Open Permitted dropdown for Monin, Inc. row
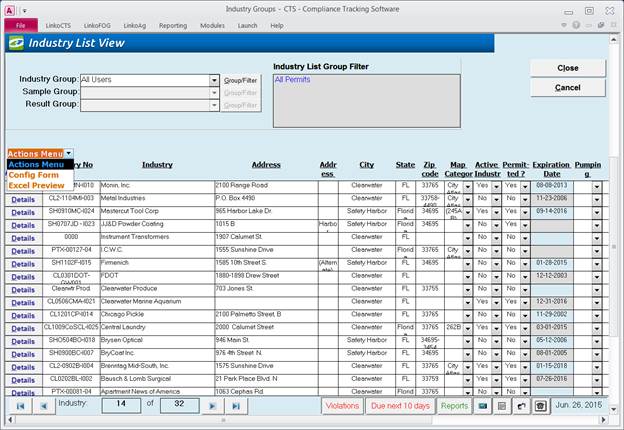The image size is (624, 430). (524, 186)
